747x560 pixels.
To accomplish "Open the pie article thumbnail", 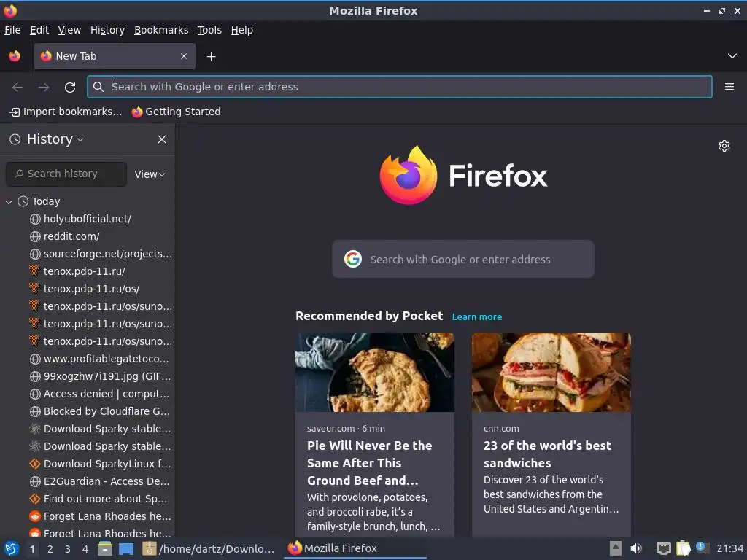I will click(375, 372).
